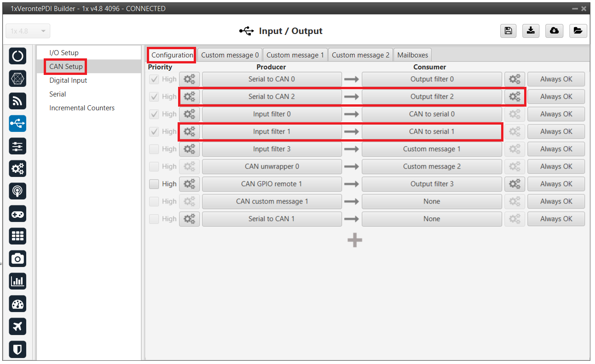Open the CAN unwrapper 0 producer selector
This screenshot has height=364, width=595.
tap(272, 166)
